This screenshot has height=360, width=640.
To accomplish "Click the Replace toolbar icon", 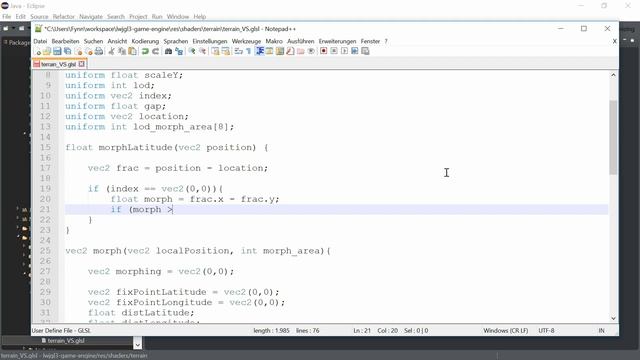I will [179, 51].
